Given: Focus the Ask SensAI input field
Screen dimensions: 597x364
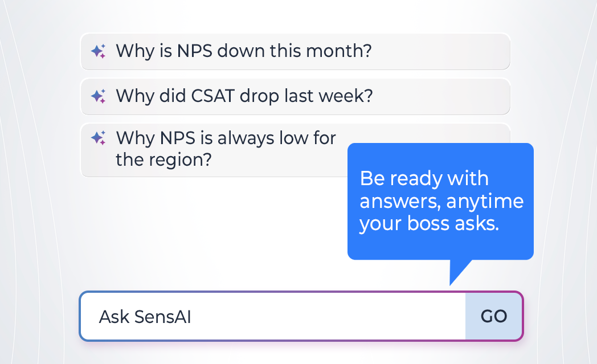Looking at the screenshot, I should 272,317.
